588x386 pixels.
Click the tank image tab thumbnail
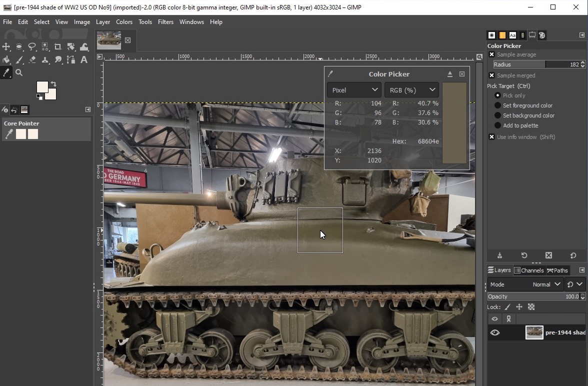(x=109, y=40)
